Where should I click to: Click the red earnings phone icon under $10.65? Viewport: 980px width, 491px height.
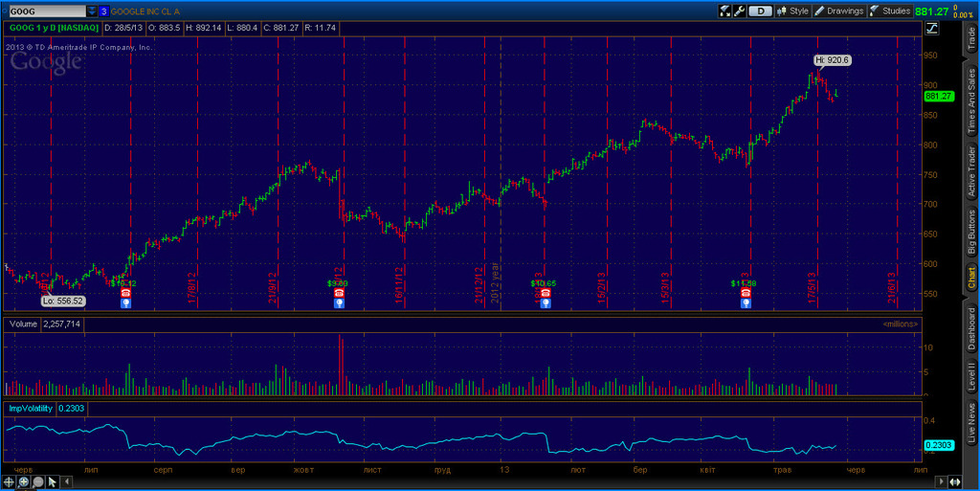pos(545,293)
